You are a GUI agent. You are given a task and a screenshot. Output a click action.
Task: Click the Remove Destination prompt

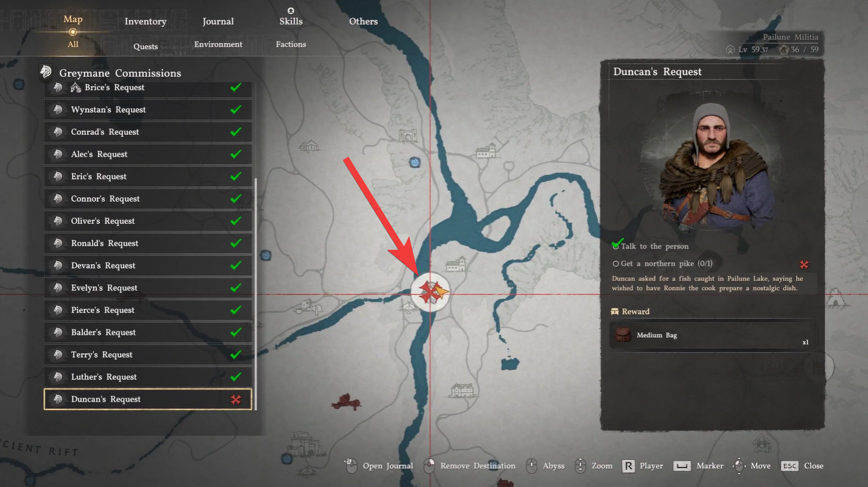coord(470,466)
